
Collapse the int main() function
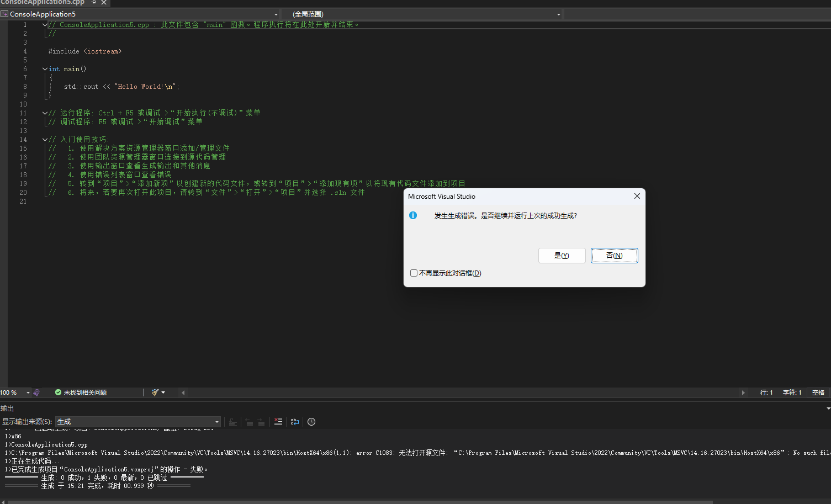[x=45, y=69]
